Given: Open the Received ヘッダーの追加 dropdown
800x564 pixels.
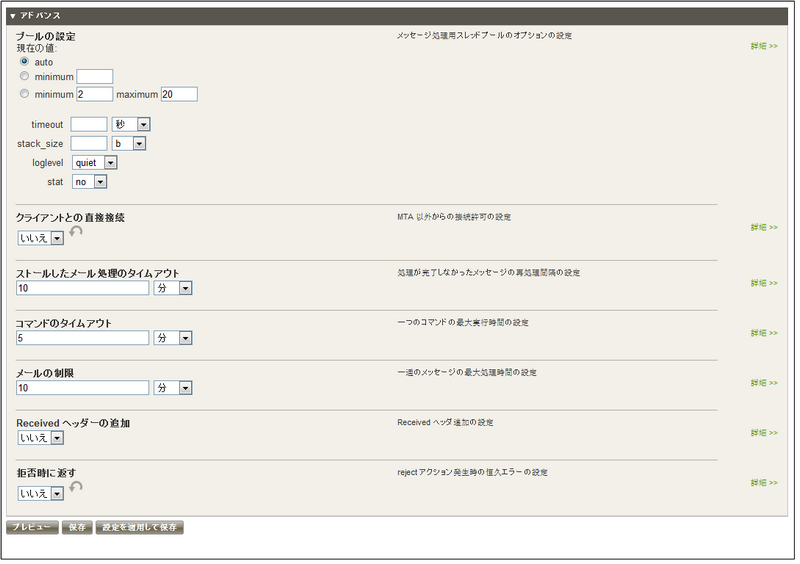Looking at the screenshot, I should (41, 438).
